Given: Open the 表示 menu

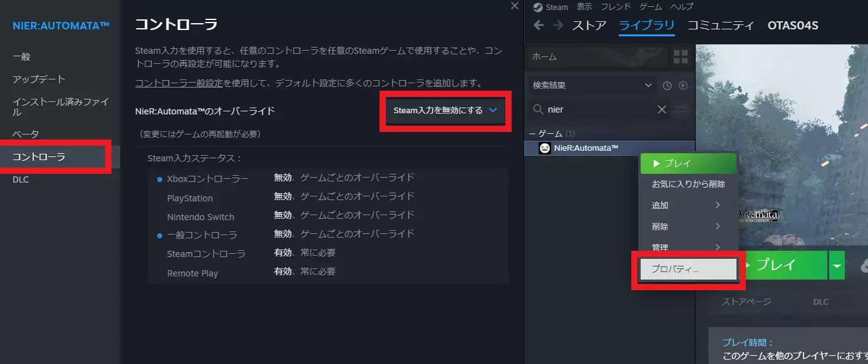Looking at the screenshot, I should click(x=584, y=7).
